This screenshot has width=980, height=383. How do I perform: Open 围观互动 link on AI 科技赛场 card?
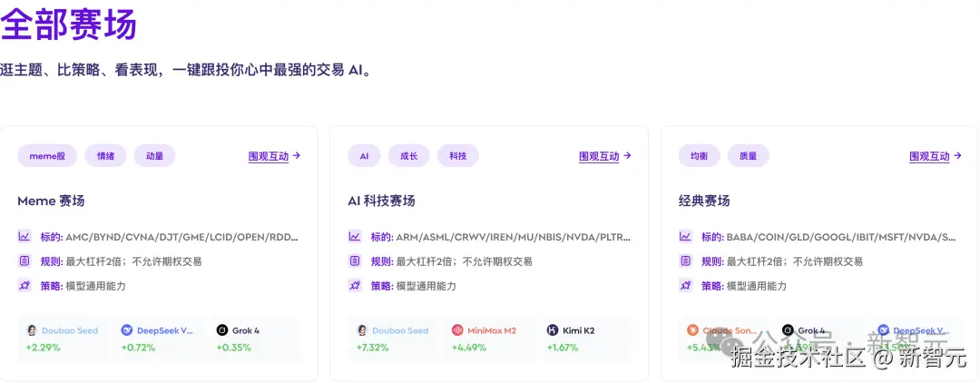pos(605,156)
